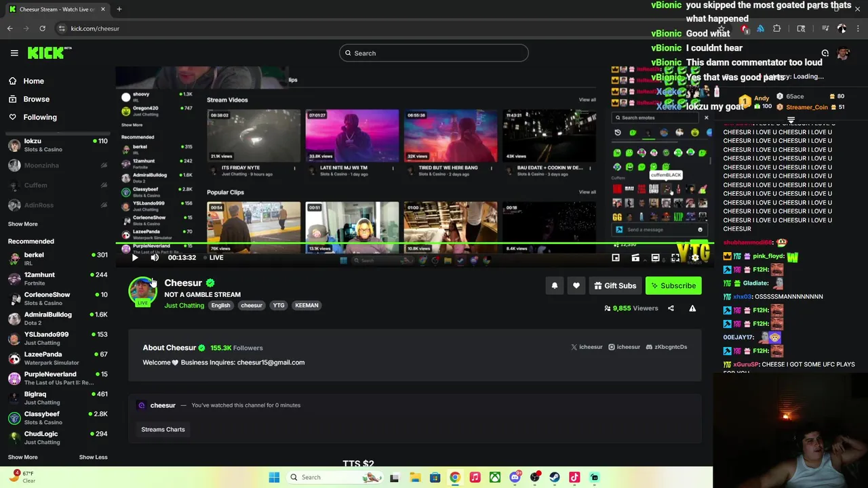The width and height of the screenshot is (868, 488).
Task: Expand Following list with Show More
Action: pyautogui.click(x=22, y=224)
